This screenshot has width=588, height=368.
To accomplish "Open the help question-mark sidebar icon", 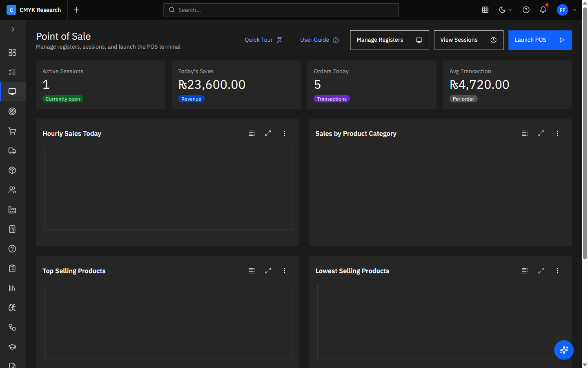I will point(12,249).
